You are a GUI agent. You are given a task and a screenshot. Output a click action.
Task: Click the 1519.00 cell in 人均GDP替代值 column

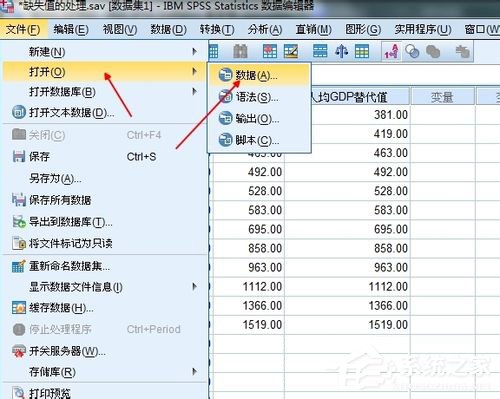pyautogui.click(x=347, y=325)
